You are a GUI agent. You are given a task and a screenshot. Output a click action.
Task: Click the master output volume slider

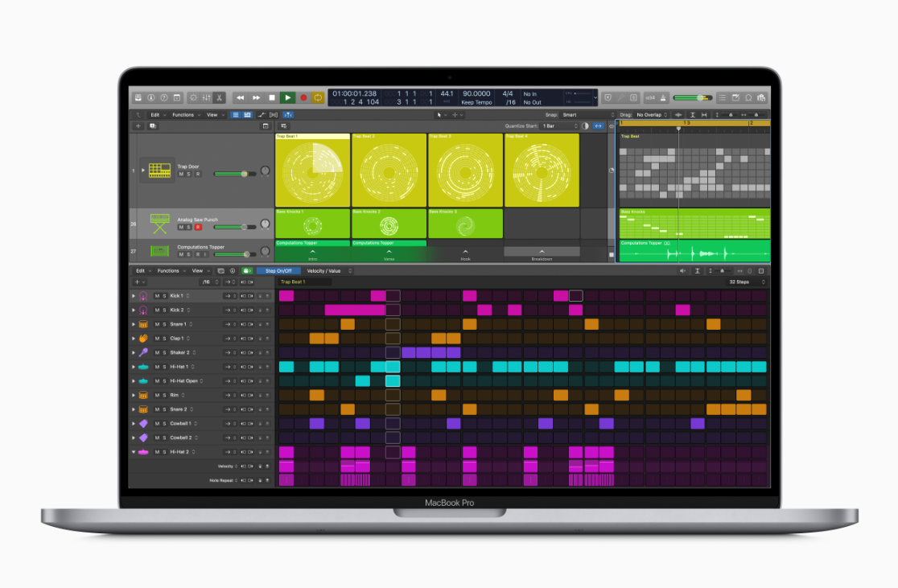693,98
